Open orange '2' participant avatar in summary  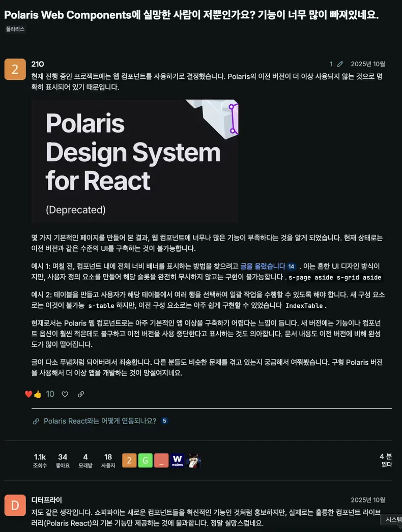point(129,460)
